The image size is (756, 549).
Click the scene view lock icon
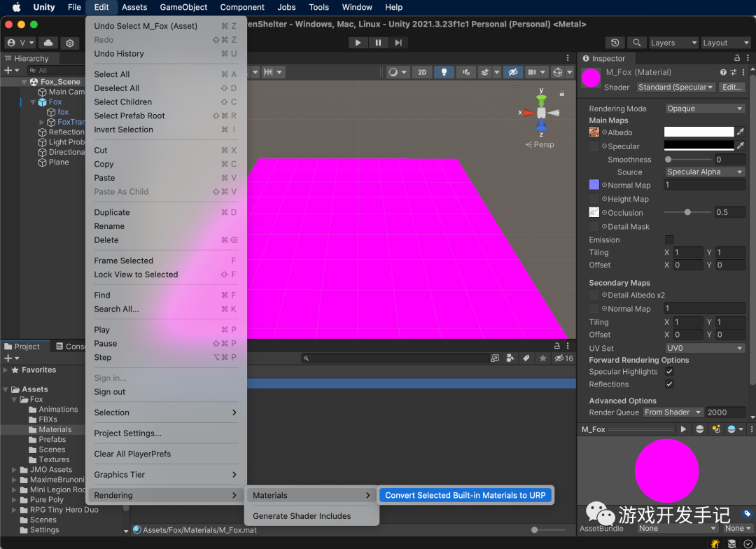click(561, 94)
